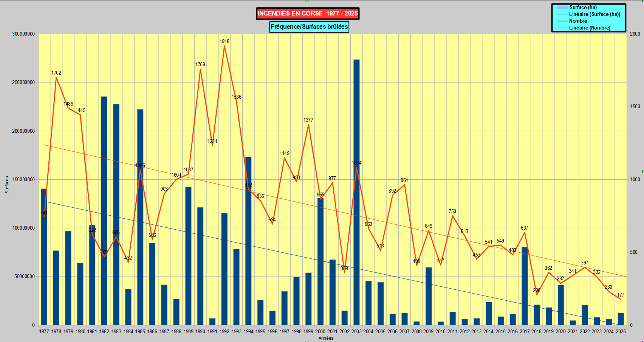The width and height of the screenshot is (644, 342).
Task: Click the left axis value "100000000"
Action: [x=23, y=228]
